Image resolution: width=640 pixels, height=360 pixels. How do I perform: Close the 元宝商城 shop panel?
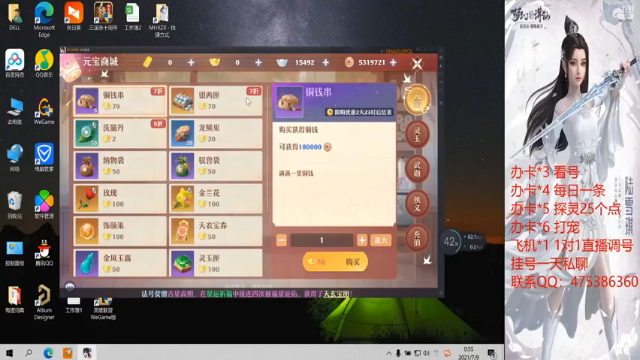pos(417,63)
